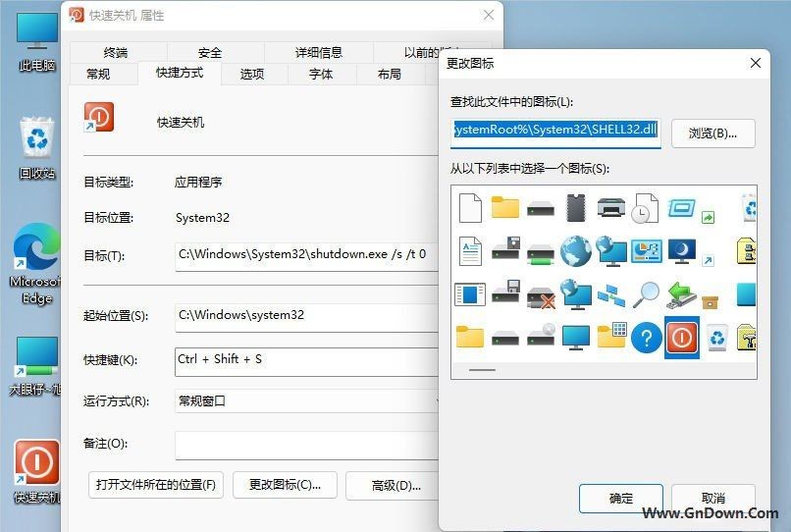Select the drive with green network cable icon

(x=541, y=254)
